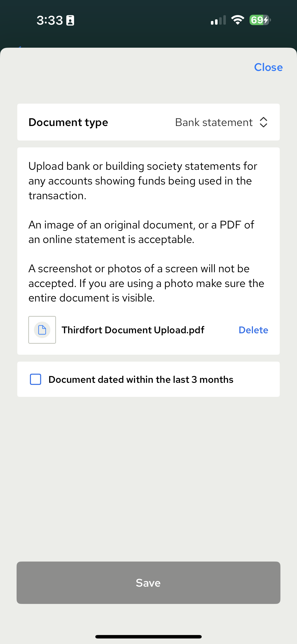The image size is (297, 644).
Task: Tap the 3:33 clock in status bar
Action: coord(49,20)
